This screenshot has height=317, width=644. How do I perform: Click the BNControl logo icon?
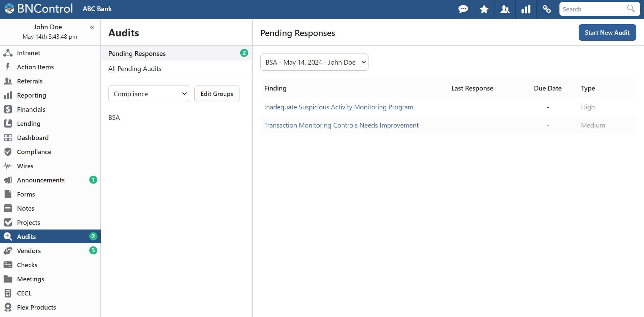pyautogui.click(x=9, y=9)
